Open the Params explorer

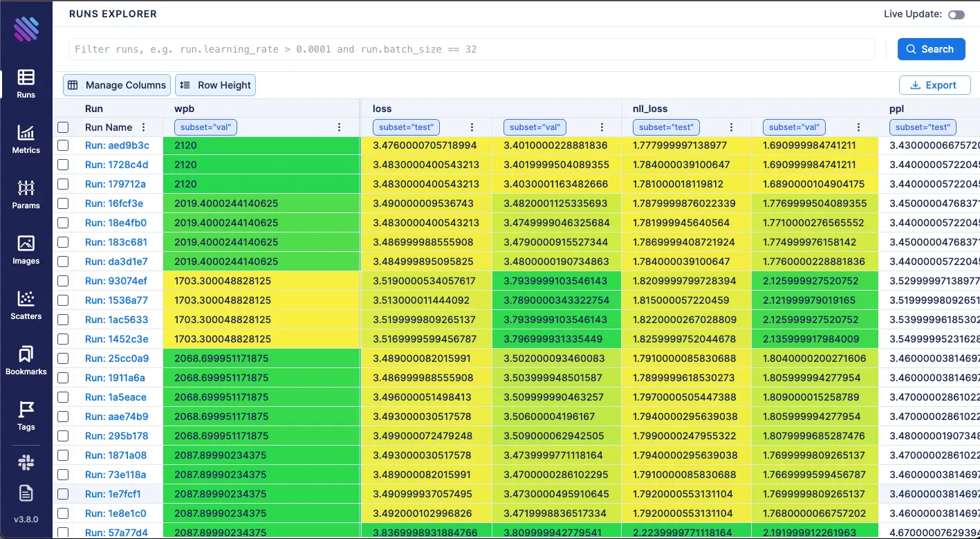26,194
